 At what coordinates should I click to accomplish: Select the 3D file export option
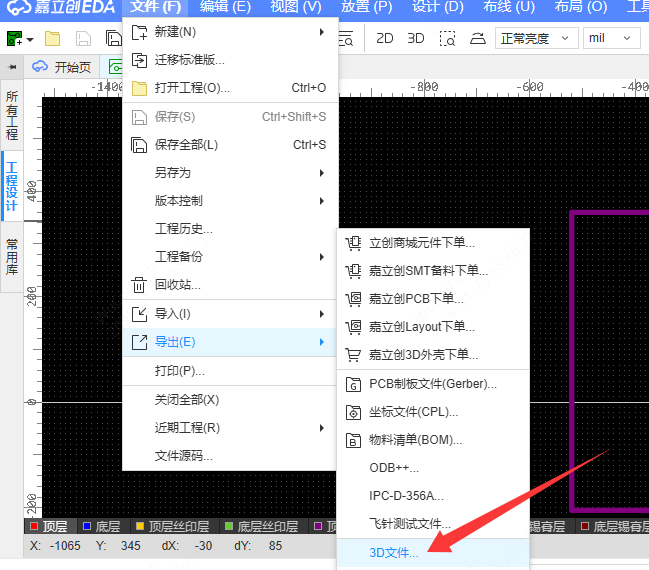(x=394, y=553)
